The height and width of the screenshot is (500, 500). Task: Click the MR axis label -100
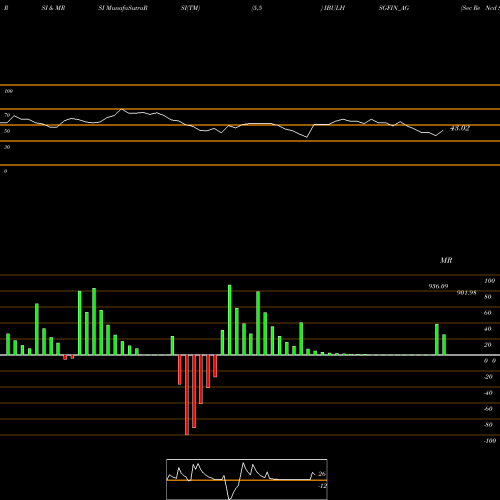point(490,441)
